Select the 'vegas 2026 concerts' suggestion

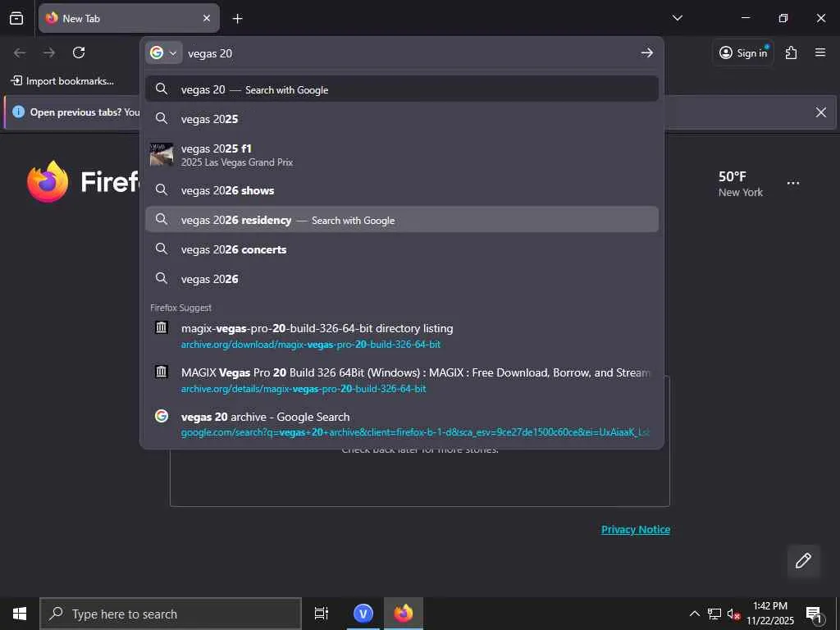click(x=402, y=249)
